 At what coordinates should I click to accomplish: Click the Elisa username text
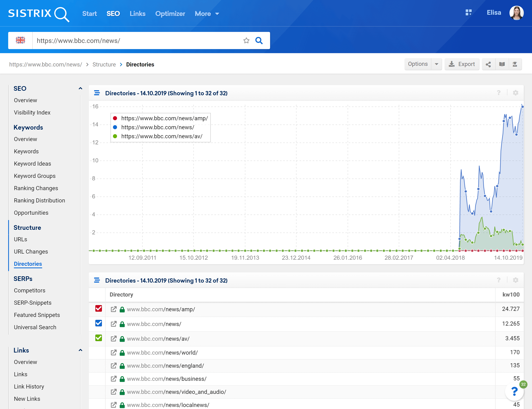pos(494,13)
